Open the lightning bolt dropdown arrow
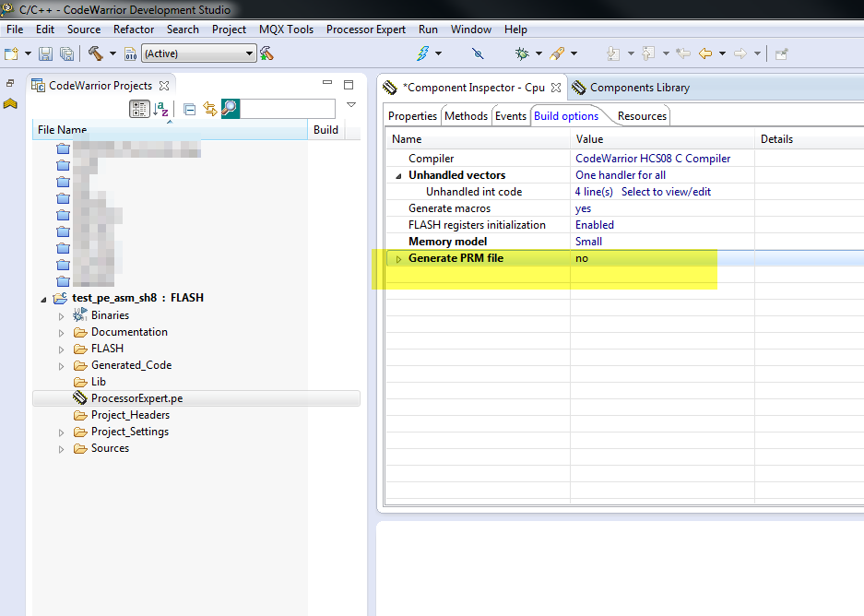Viewport: 864px width, 616px height. pyautogui.click(x=439, y=54)
